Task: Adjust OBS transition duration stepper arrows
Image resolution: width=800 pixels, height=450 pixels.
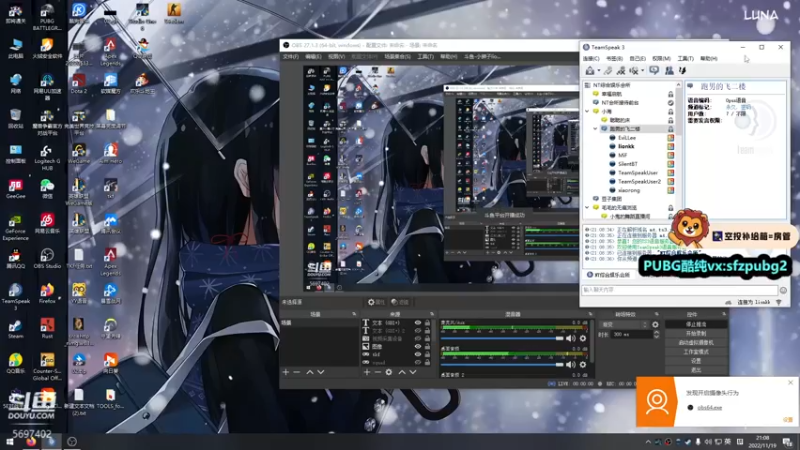Action: (x=656, y=334)
